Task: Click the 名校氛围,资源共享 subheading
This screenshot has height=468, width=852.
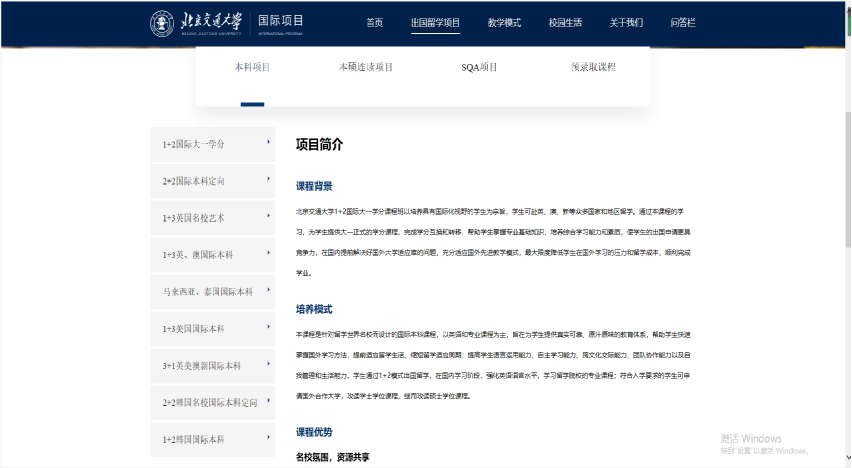Action: (x=333, y=457)
